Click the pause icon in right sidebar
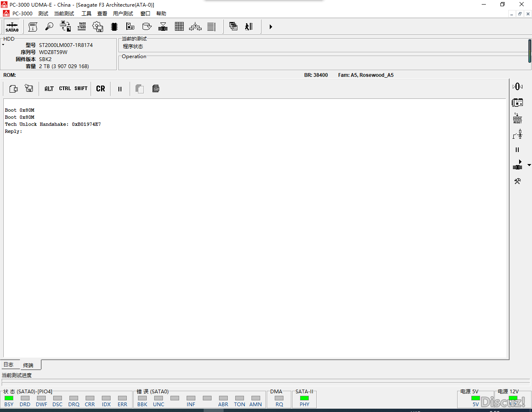Viewport: 532px width, 412px height. 517,150
